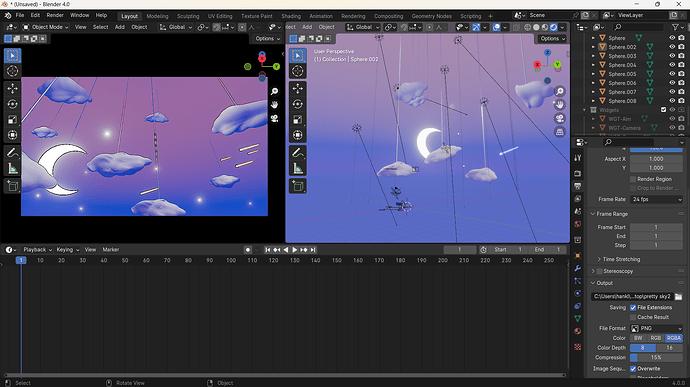The image size is (690, 387).
Task: Enable the Render Region checkbox
Action: [x=633, y=179]
